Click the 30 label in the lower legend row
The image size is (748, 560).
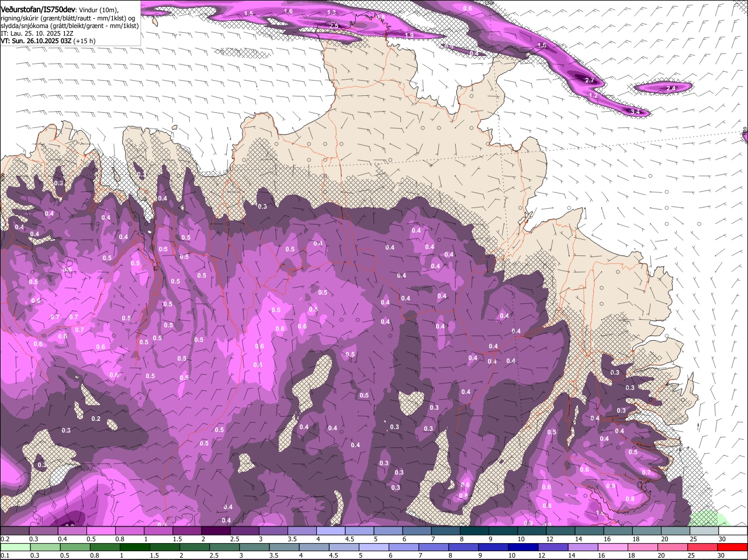click(721, 555)
